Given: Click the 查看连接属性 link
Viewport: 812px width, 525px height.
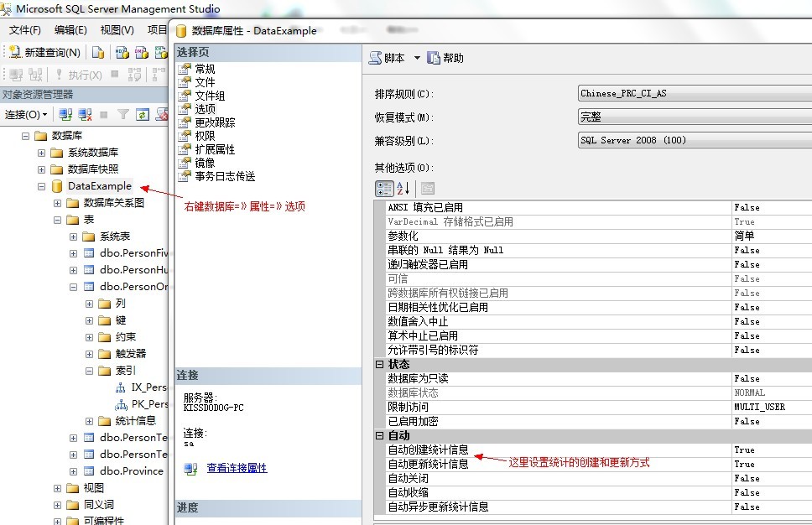Looking at the screenshot, I should 237,468.
